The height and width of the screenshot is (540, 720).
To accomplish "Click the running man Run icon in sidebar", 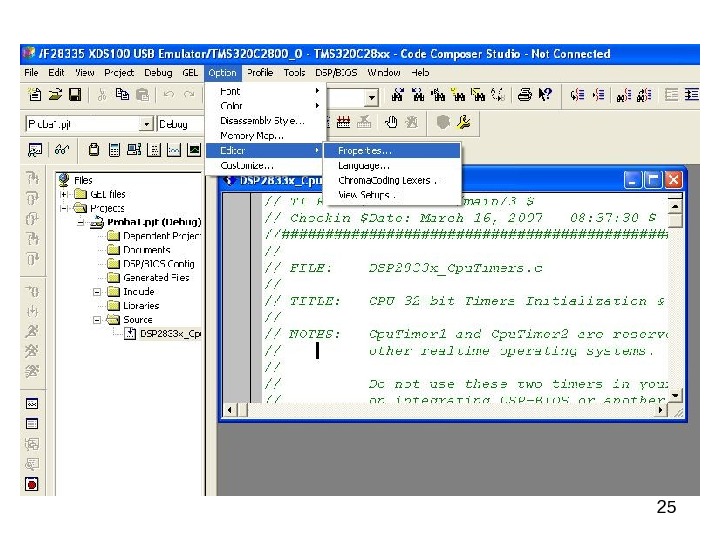I will click(x=32, y=331).
